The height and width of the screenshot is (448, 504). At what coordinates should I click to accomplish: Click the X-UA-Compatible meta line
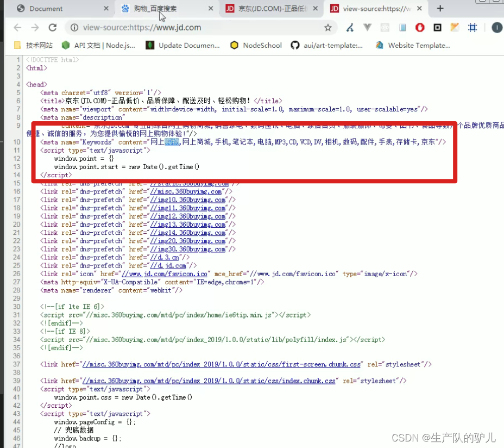[152, 282]
